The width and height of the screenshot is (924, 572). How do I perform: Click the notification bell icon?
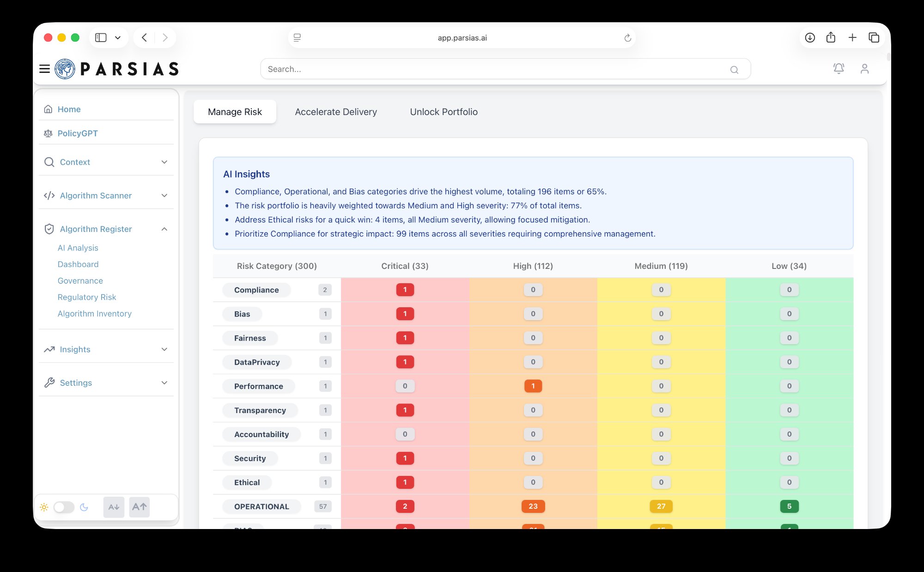(x=839, y=68)
